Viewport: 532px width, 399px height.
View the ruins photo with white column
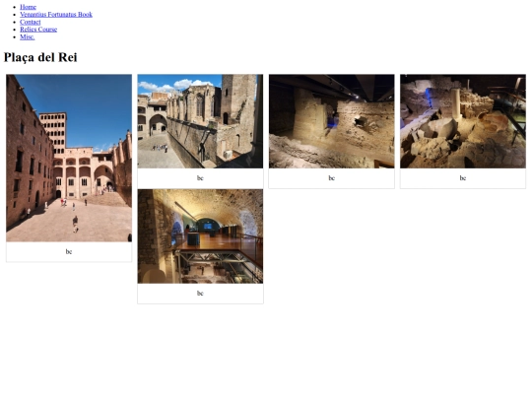[x=463, y=121]
